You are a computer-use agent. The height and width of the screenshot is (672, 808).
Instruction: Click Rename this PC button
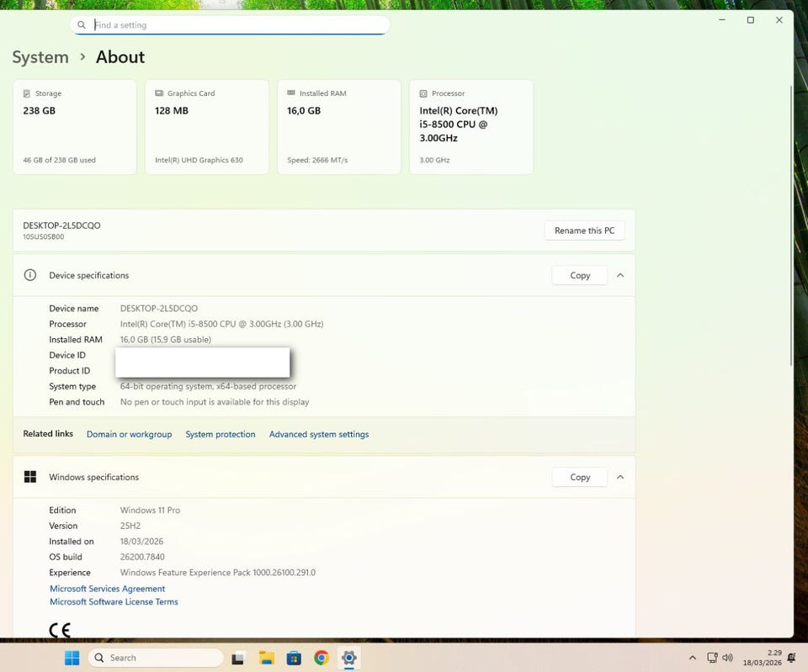tap(584, 230)
